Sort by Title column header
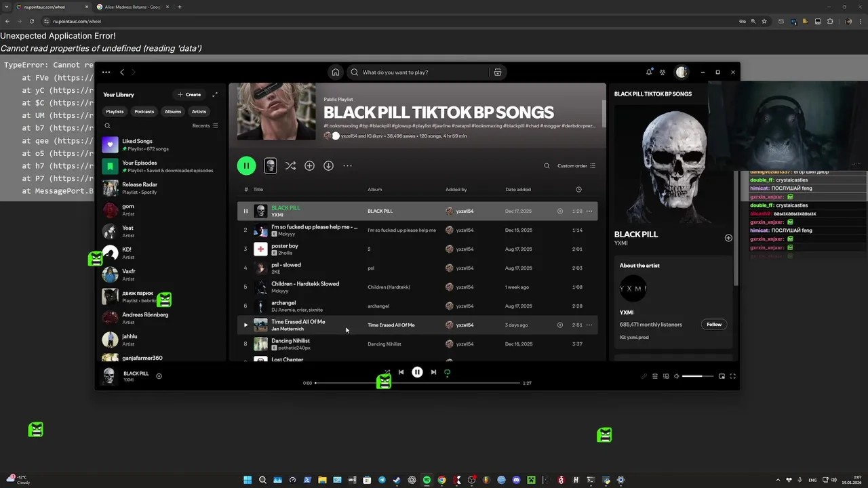The image size is (868, 488). coord(258,189)
